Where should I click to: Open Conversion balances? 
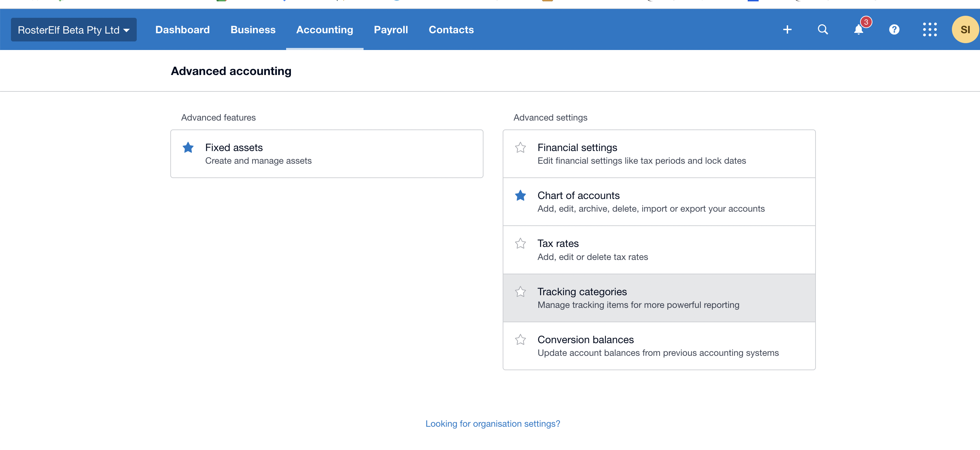coord(659,346)
